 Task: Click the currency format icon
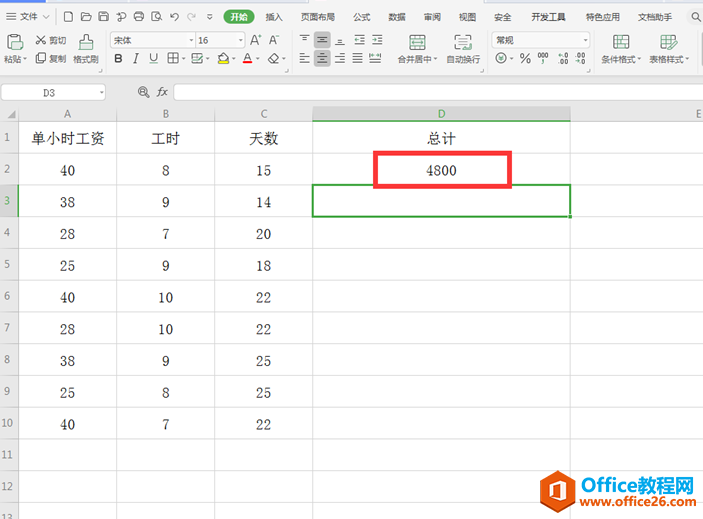pyautogui.click(x=501, y=58)
